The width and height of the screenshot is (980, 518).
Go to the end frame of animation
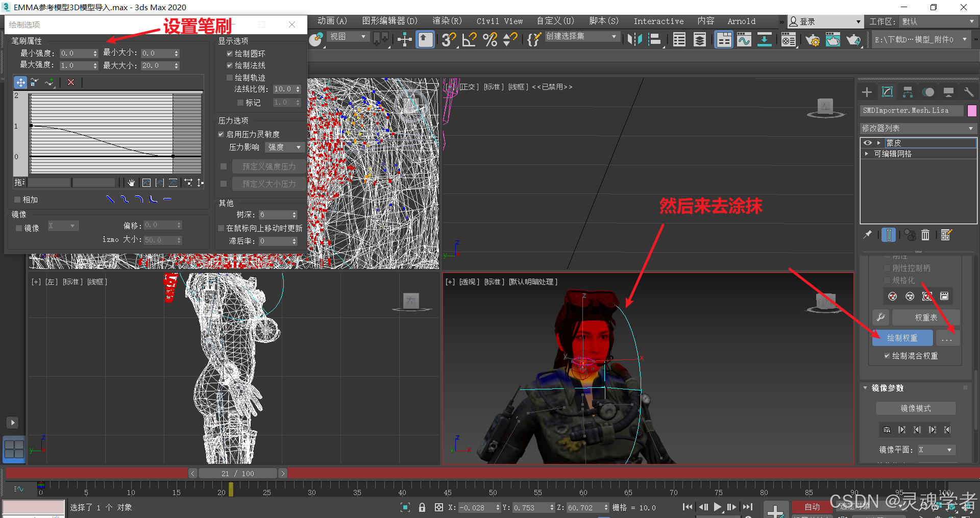(x=747, y=507)
